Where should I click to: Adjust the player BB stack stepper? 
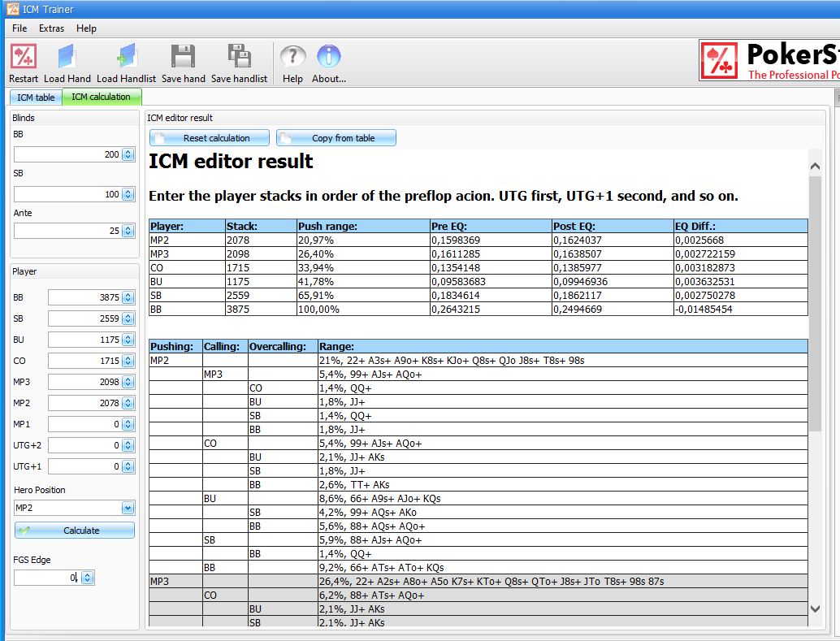pyautogui.click(x=128, y=297)
